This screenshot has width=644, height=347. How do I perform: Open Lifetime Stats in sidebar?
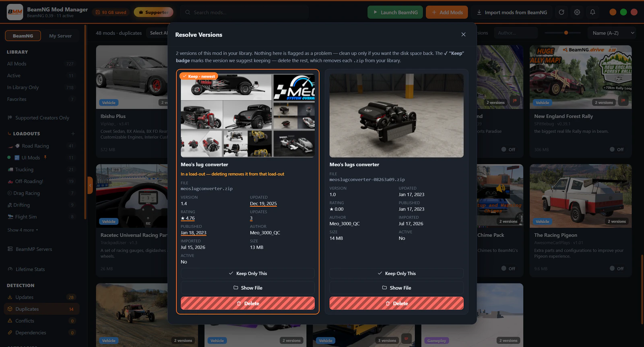click(30, 269)
